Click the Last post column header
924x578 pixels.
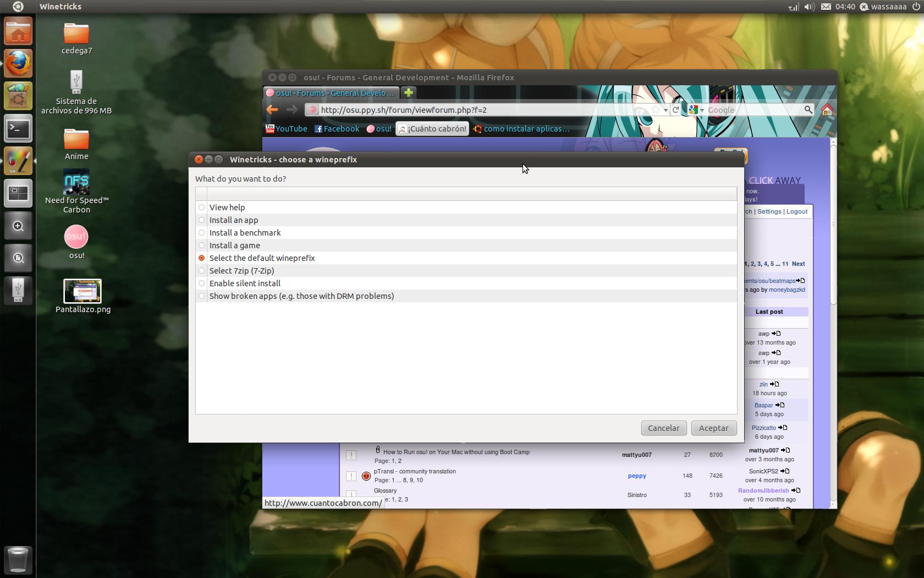[x=769, y=312]
